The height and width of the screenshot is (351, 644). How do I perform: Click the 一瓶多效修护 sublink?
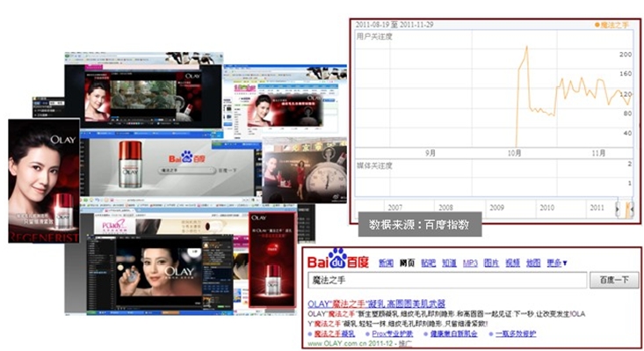(x=516, y=333)
